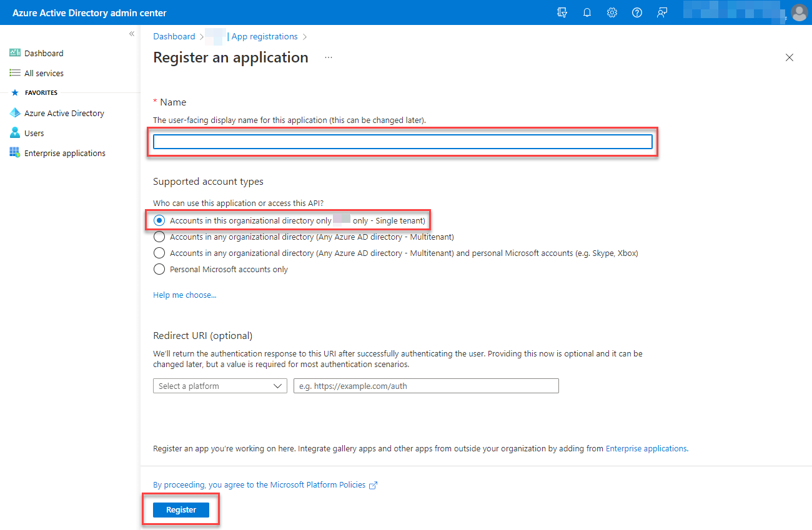Click the App registrations breadcrumb link
This screenshot has width=812, height=530.
pyautogui.click(x=265, y=36)
